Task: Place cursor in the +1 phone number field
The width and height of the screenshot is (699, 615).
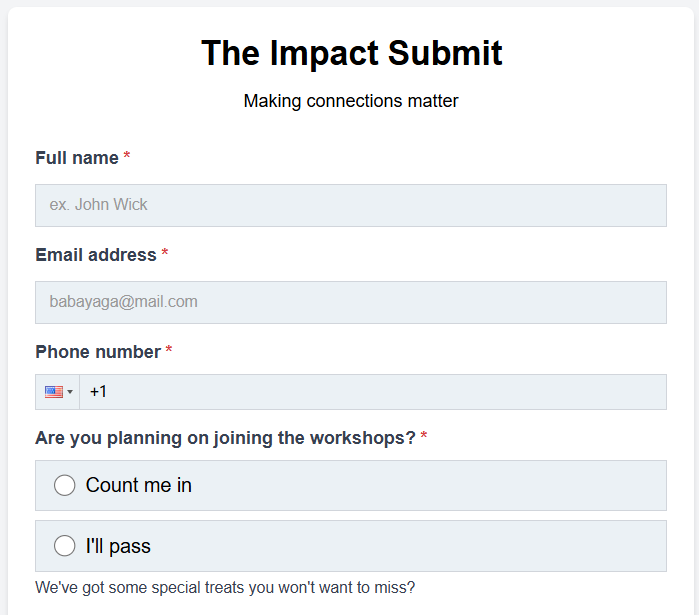Action: click(x=372, y=392)
